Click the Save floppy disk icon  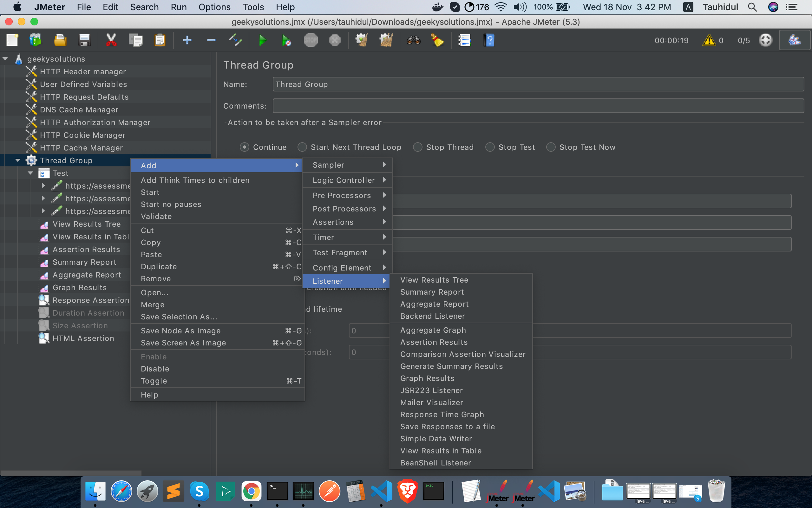[84, 40]
